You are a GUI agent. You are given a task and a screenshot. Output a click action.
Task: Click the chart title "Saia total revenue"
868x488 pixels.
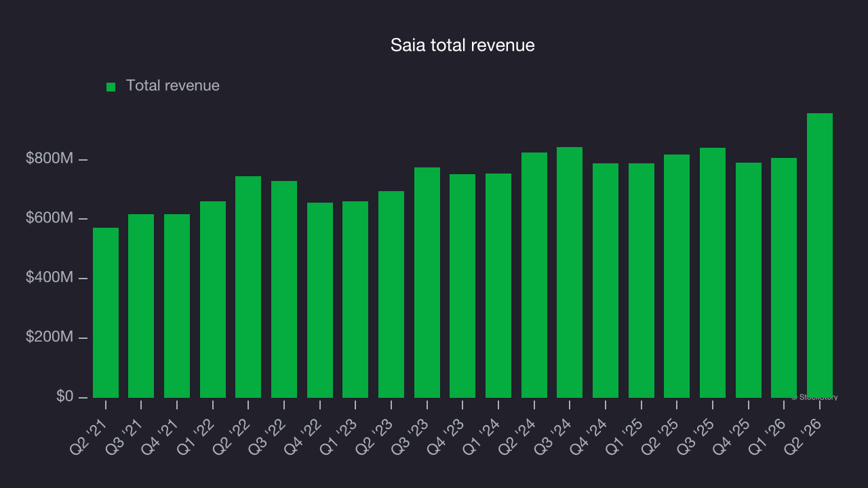coord(462,45)
